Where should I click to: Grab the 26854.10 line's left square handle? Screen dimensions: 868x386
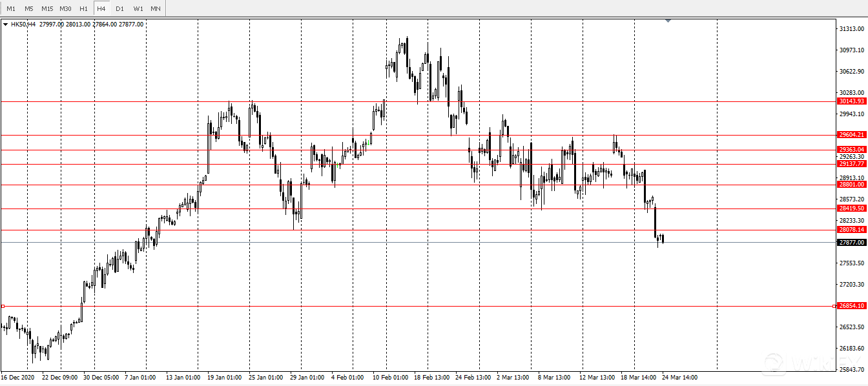[x=3, y=306]
